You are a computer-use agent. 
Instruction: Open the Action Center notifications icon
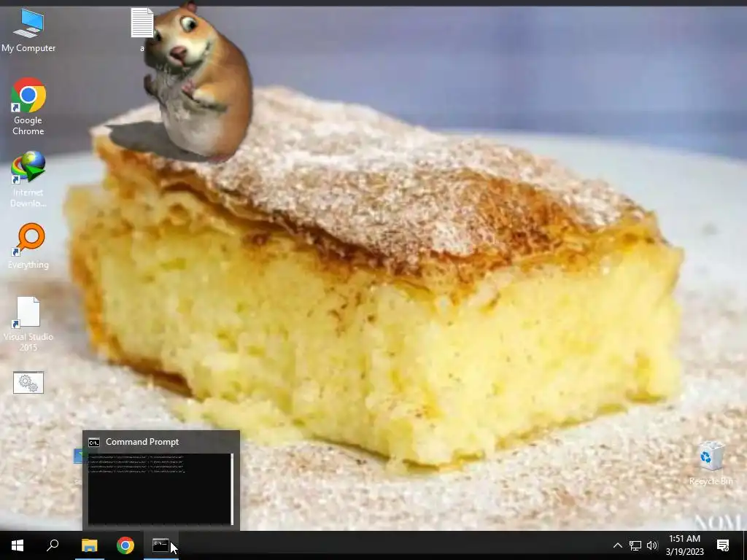723,545
